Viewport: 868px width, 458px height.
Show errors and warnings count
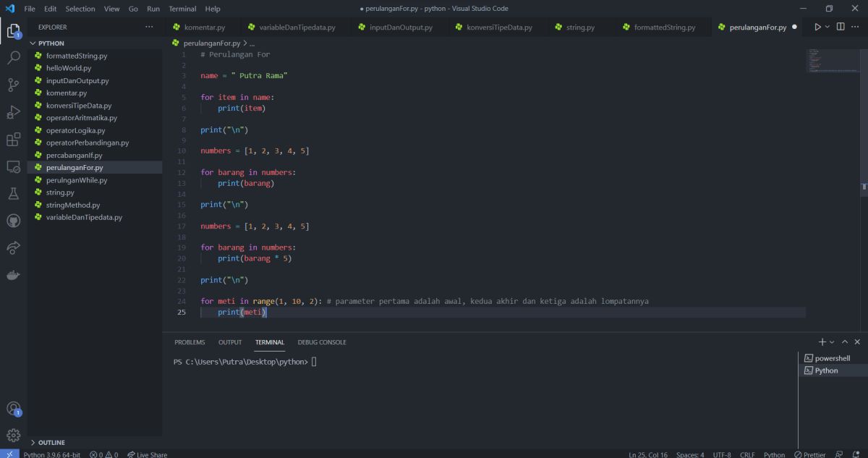pyautogui.click(x=104, y=454)
